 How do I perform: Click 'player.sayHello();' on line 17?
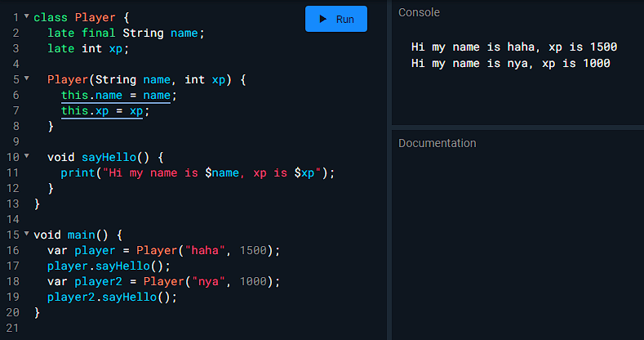109,266
